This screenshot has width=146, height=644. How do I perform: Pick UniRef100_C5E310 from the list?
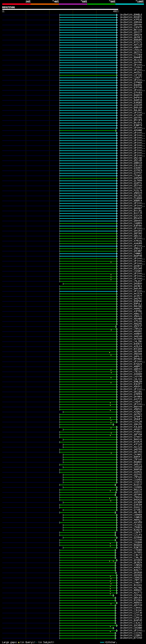[x=131, y=371]
